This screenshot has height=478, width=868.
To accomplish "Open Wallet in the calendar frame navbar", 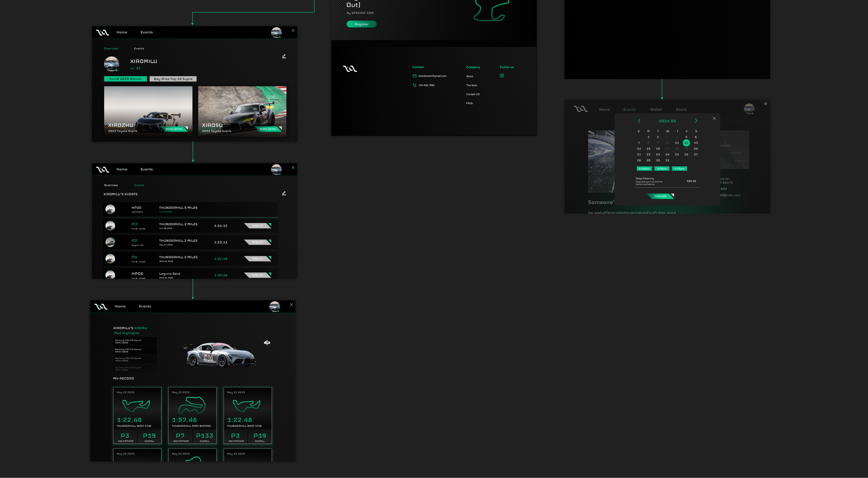I will point(656,109).
